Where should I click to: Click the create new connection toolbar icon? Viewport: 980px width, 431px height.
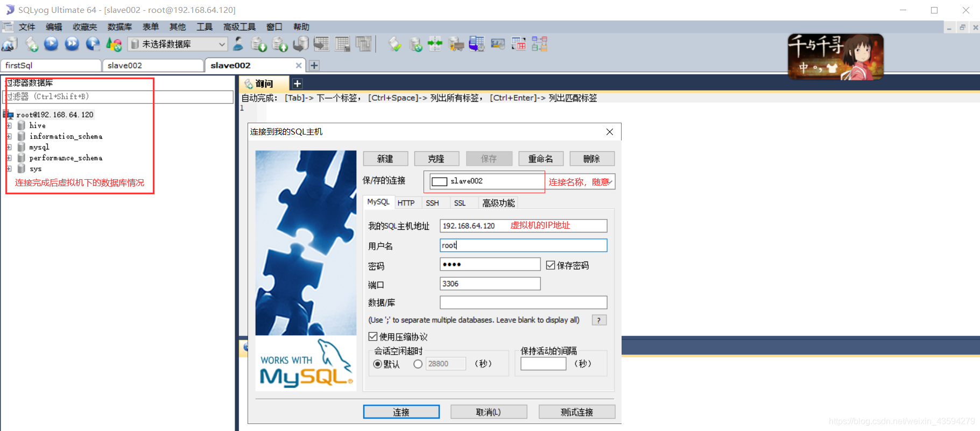point(9,44)
